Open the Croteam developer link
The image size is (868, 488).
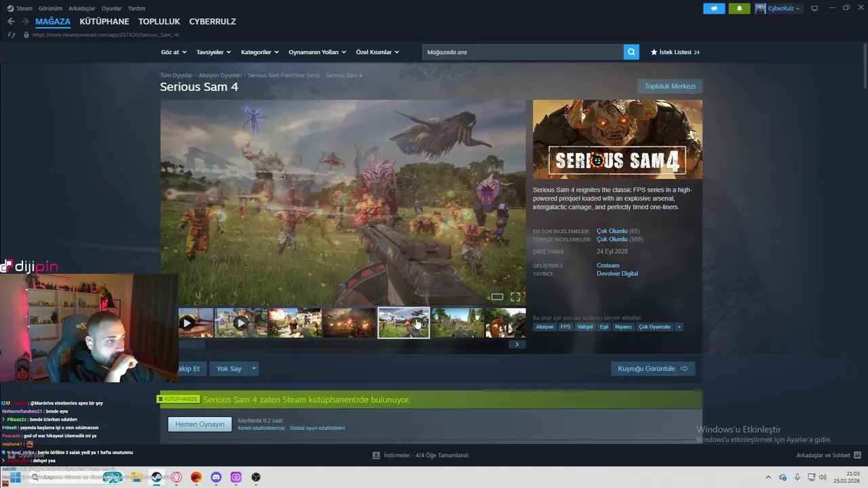(608, 266)
